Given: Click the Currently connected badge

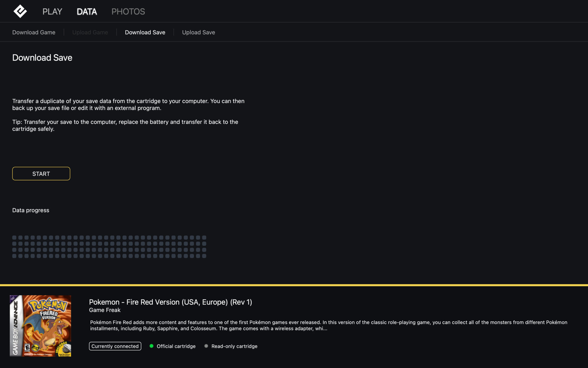Looking at the screenshot, I should click(x=115, y=346).
